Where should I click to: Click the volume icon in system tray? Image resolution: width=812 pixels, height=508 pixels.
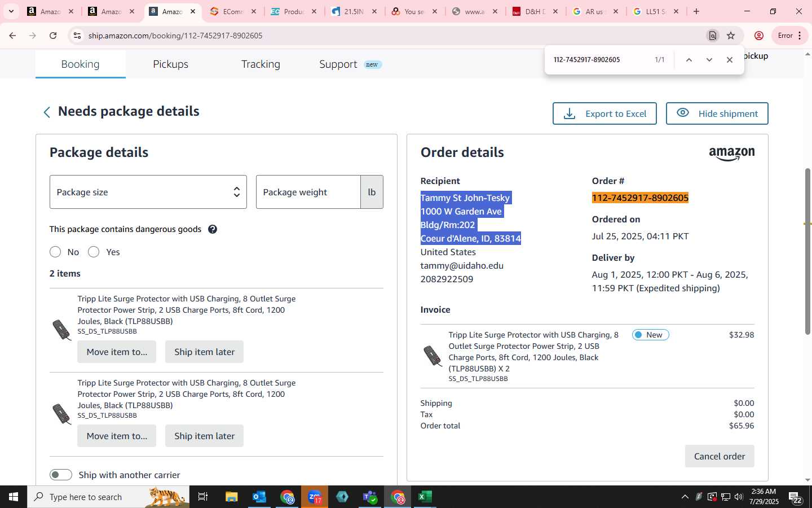739,497
